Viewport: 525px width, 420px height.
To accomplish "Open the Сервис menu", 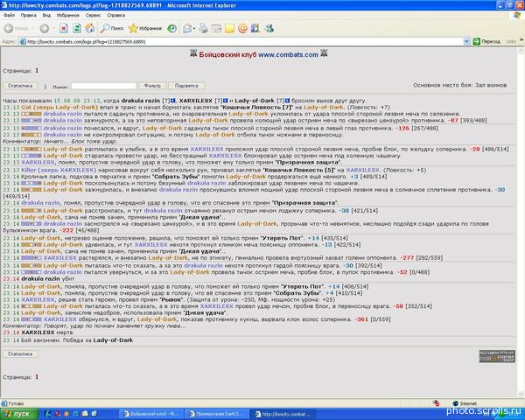I will point(93,15).
